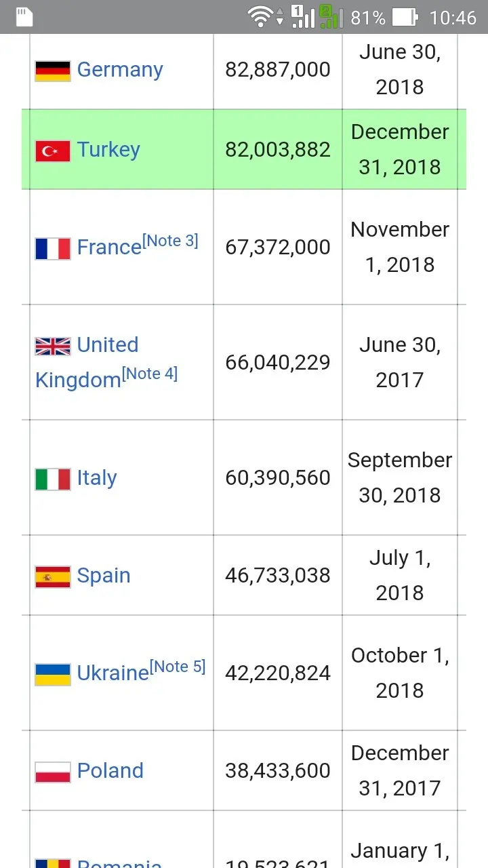Screen dimensions: 488x868
Task: Open the Note 5 footnote reference
Action: pyautogui.click(x=177, y=667)
